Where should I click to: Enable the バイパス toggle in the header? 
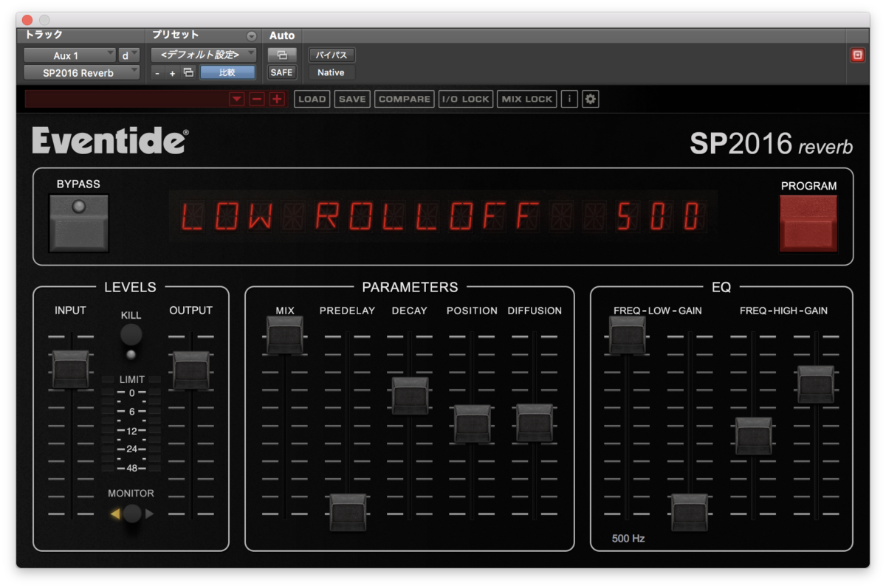(331, 55)
